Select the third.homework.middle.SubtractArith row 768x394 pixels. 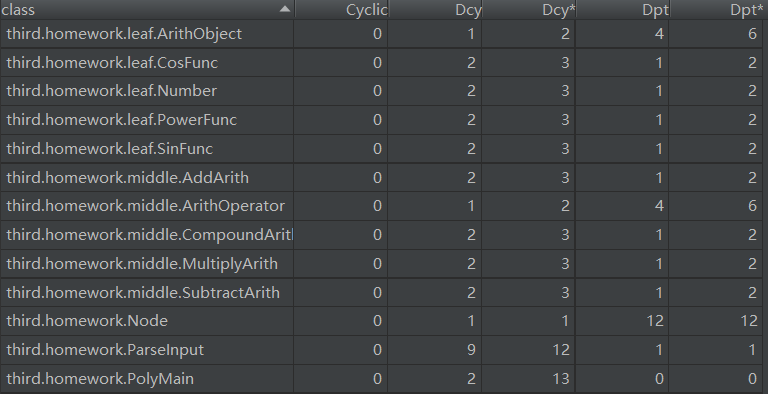point(382,293)
